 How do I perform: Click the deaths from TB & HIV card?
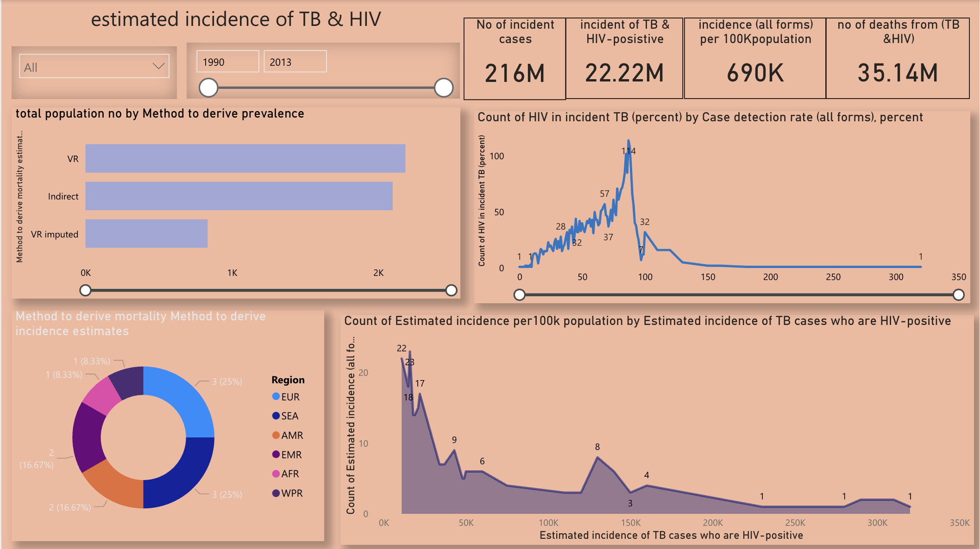898,58
